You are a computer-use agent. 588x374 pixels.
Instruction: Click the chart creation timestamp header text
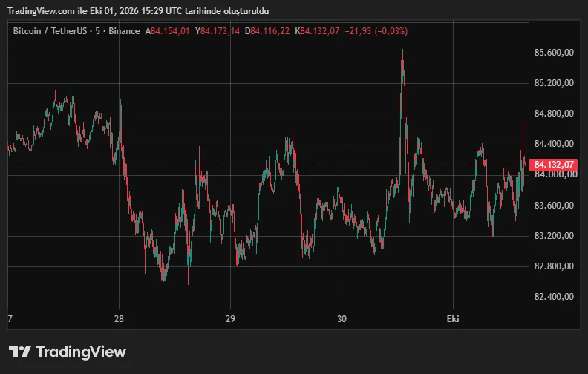138,11
